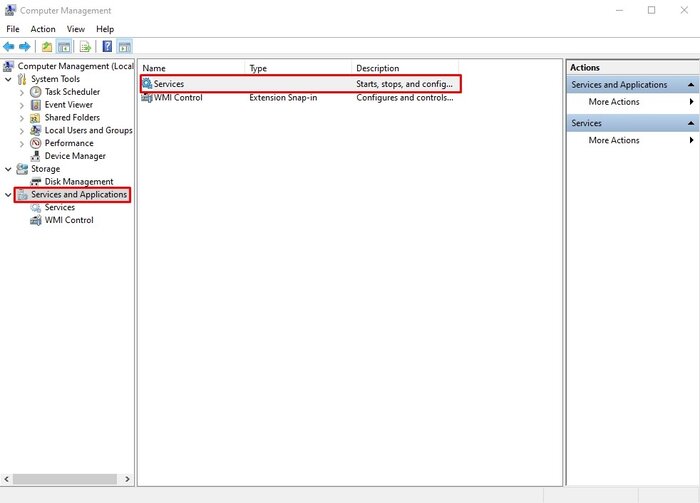Click the Up one level toolbar icon
Viewport: 700px width, 503px height.
(47, 46)
